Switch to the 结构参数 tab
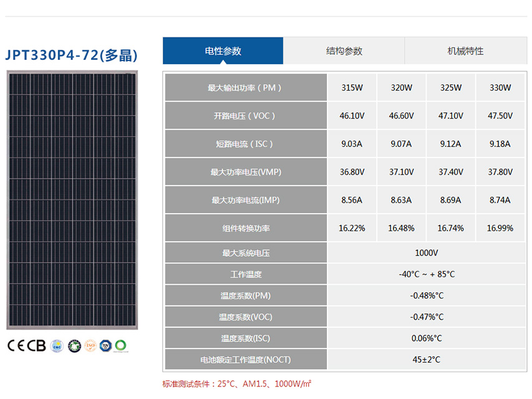532x399 pixels. (x=344, y=51)
